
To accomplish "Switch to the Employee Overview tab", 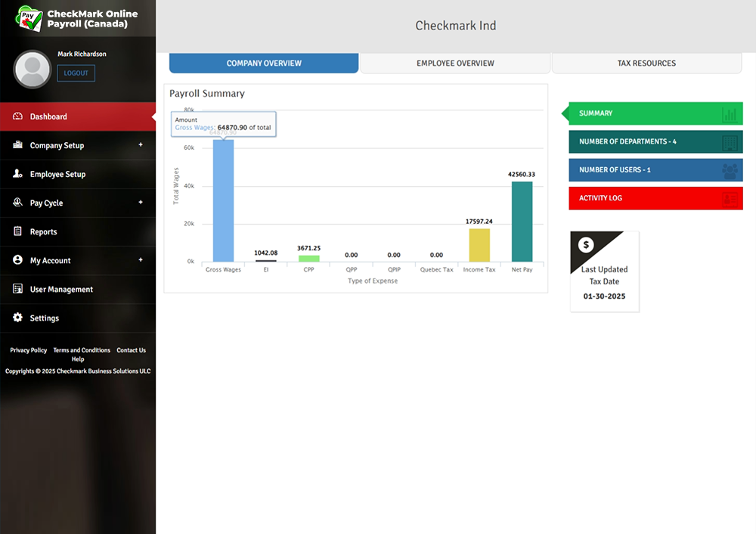I will click(455, 64).
